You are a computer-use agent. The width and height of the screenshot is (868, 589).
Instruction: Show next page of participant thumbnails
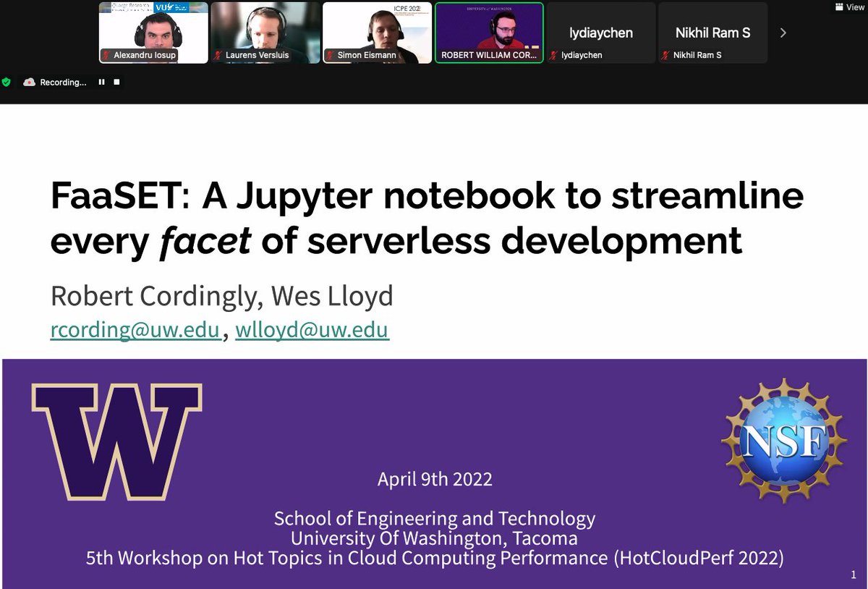783,33
